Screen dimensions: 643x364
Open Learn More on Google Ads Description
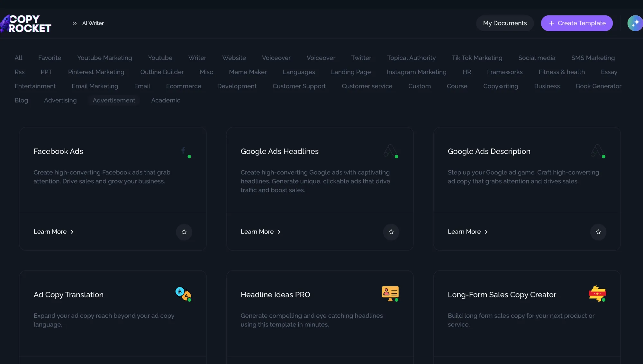click(467, 232)
